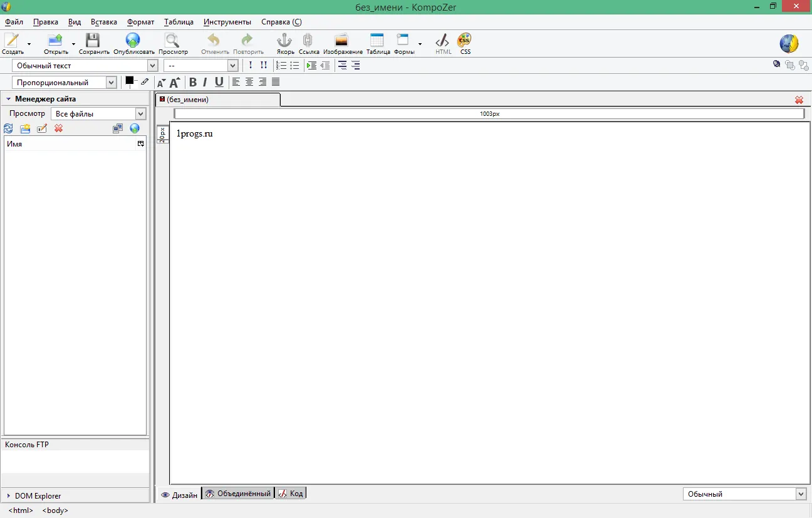Open the Обычный текст paragraph format dropdown
The width and height of the screenshot is (812, 518).
(85, 65)
